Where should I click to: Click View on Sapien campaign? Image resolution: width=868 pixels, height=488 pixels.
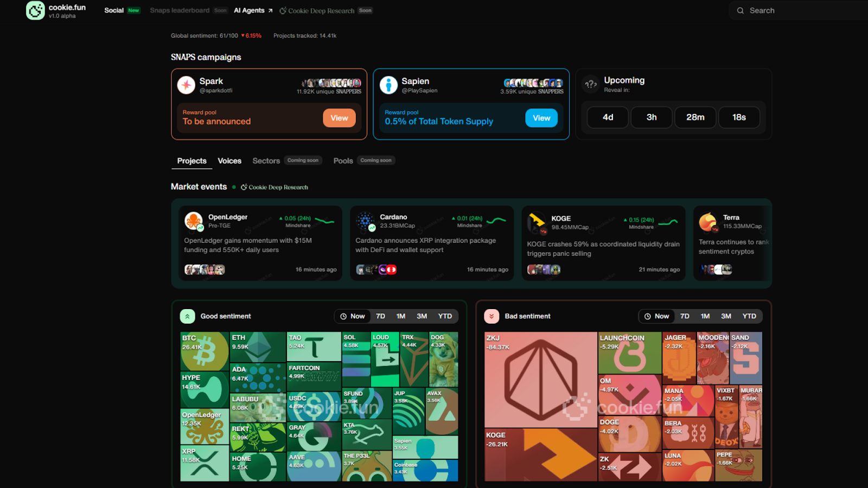541,118
